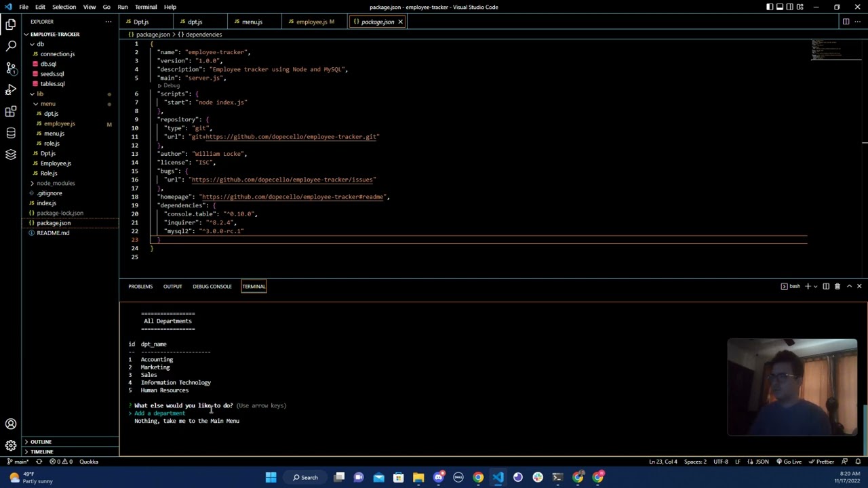Open editor More Actions ellipsis
Screen dimensions: 868x488
pyautogui.click(x=859, y=22)
